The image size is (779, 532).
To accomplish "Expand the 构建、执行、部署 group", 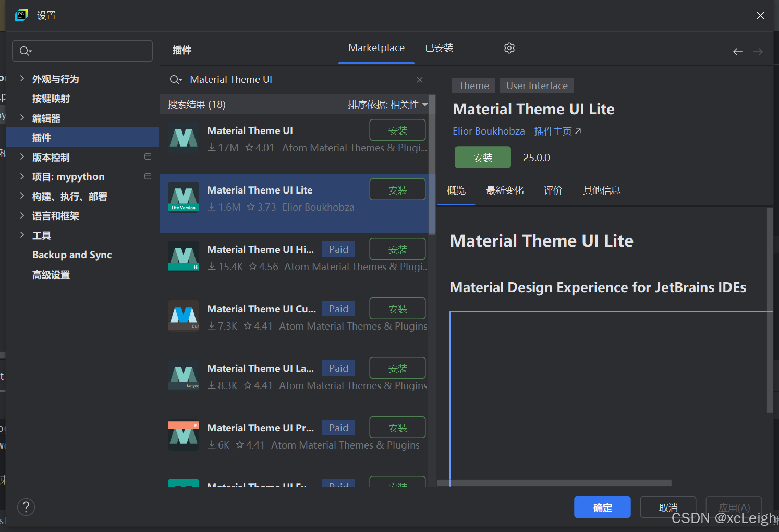I will pos(22,196).
